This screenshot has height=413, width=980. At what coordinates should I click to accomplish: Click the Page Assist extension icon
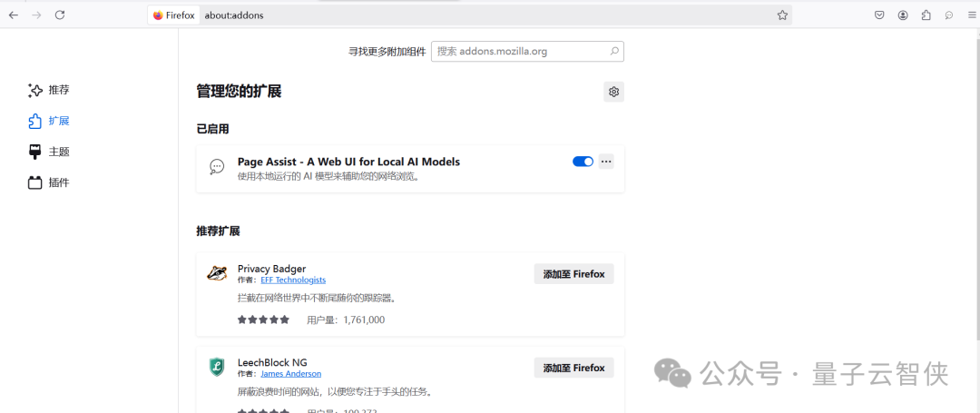(216, 166)
